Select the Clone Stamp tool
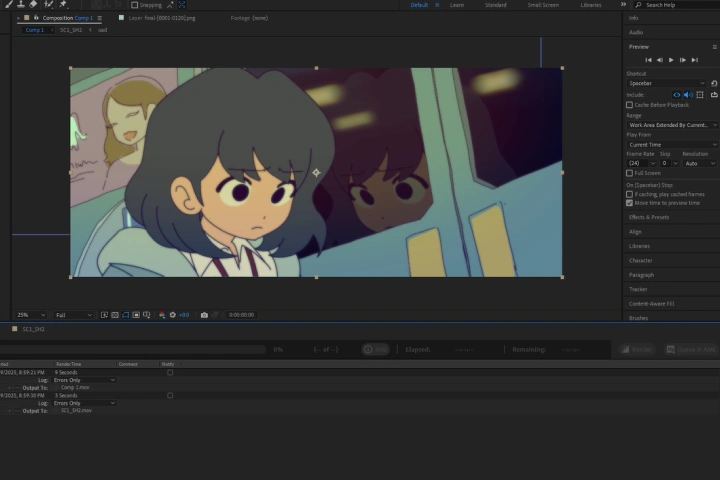The height and width of the screenshot is (480, 720). tap(21, 4)
